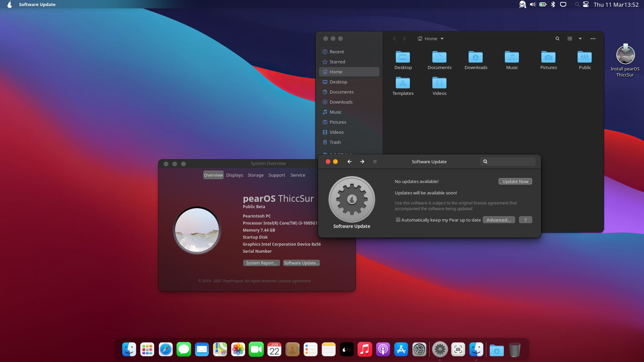Screen dimensions: 644x362
Task: Open view options dropdown arrow in file manager
Action: [580, 39]
